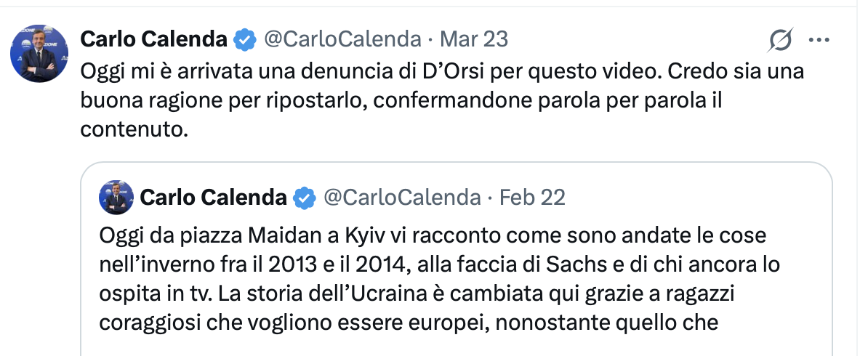This screenshot has width=868, height=356.
Task: Click Carlo Calenda's large profile avatar
Action: (x=39, y=53)
